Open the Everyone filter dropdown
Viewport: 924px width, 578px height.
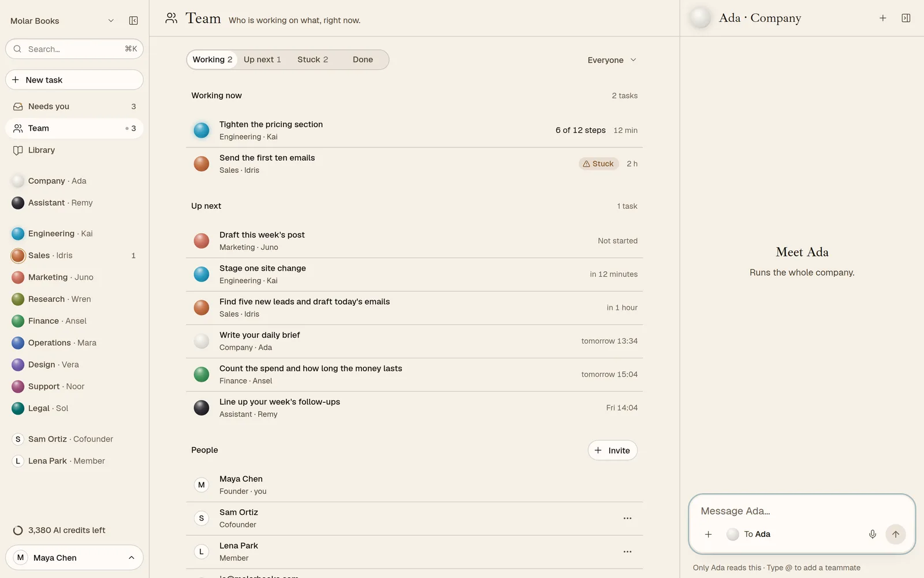tap(612, 60)
